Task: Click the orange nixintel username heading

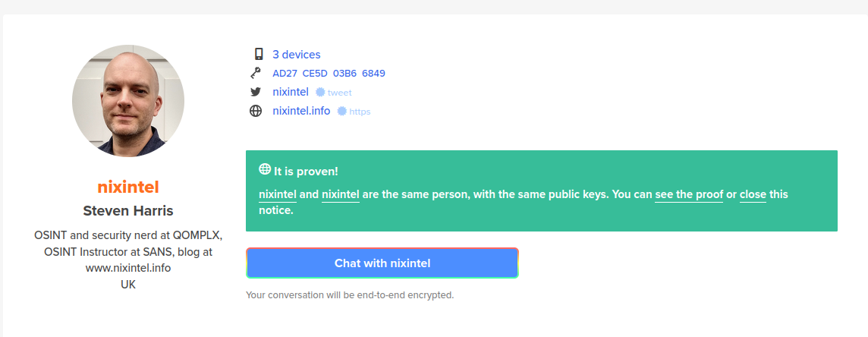Action: (x=128, y=187)
